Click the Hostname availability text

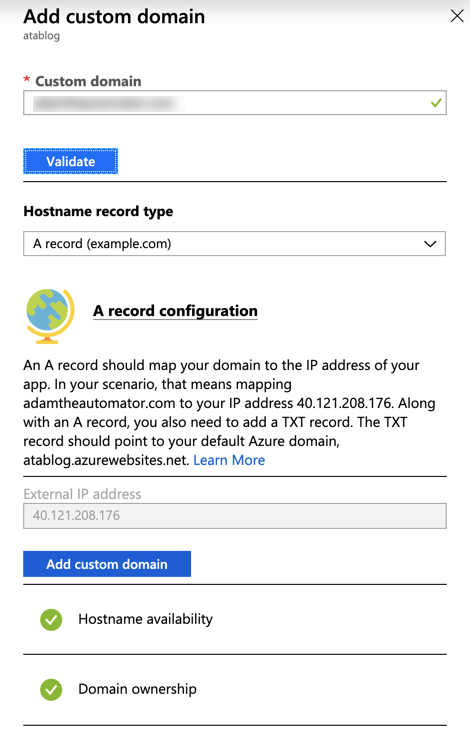145,619
